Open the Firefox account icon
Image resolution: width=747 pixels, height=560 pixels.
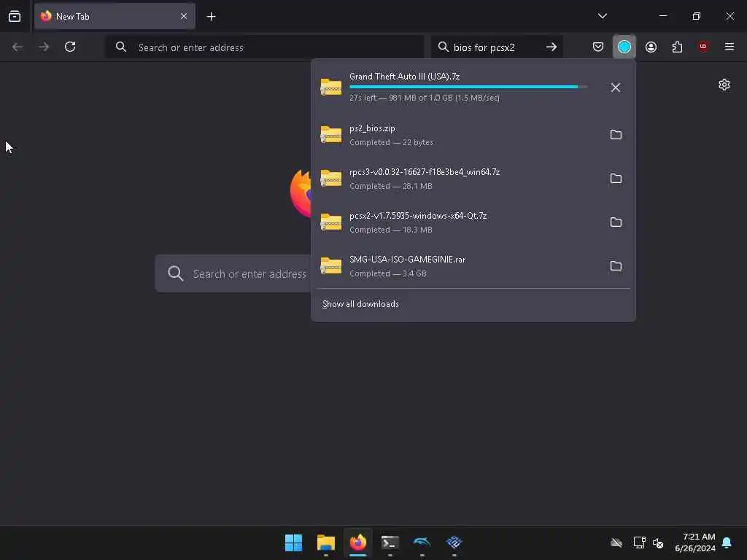[x=651, y=47]
